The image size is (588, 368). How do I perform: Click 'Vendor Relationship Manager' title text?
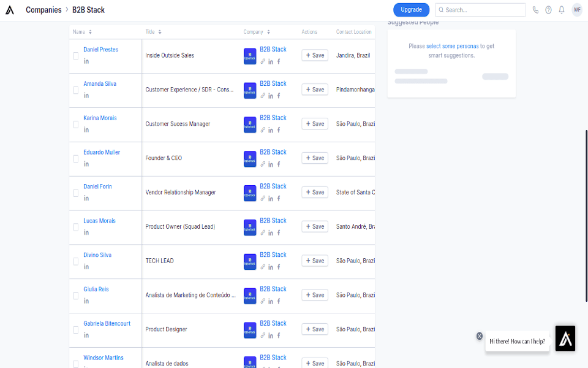coord(181,192)
